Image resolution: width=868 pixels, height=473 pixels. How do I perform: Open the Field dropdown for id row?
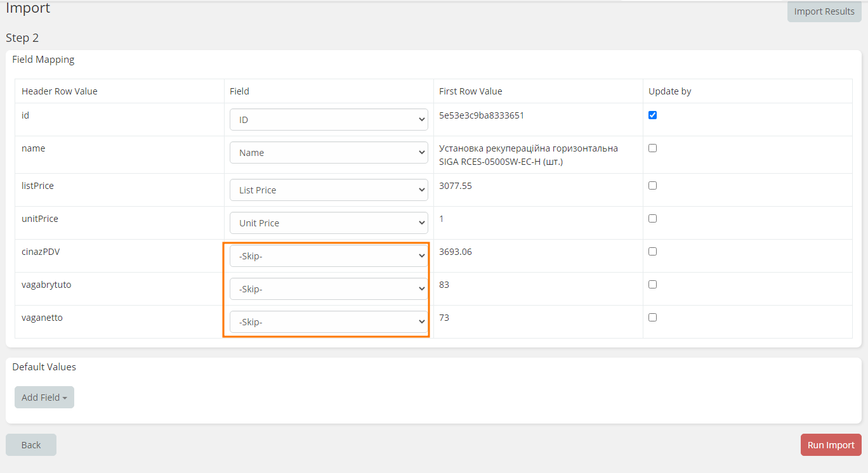click(x=328, y=120)
